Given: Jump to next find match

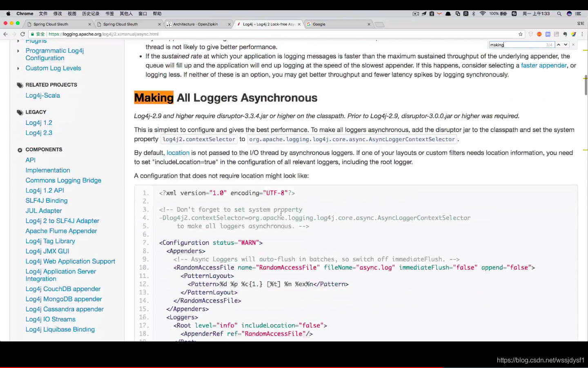Looking at the screenshot, I should pos(566,45).
